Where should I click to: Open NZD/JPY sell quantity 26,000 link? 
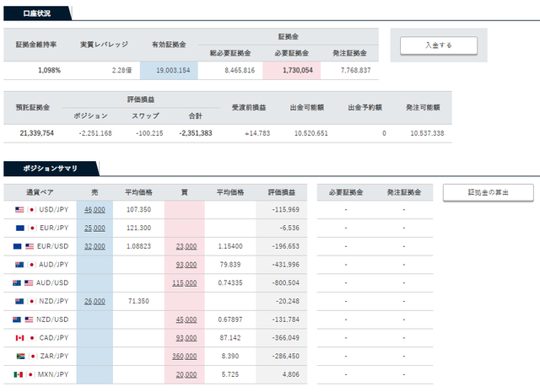click(94, 301)
